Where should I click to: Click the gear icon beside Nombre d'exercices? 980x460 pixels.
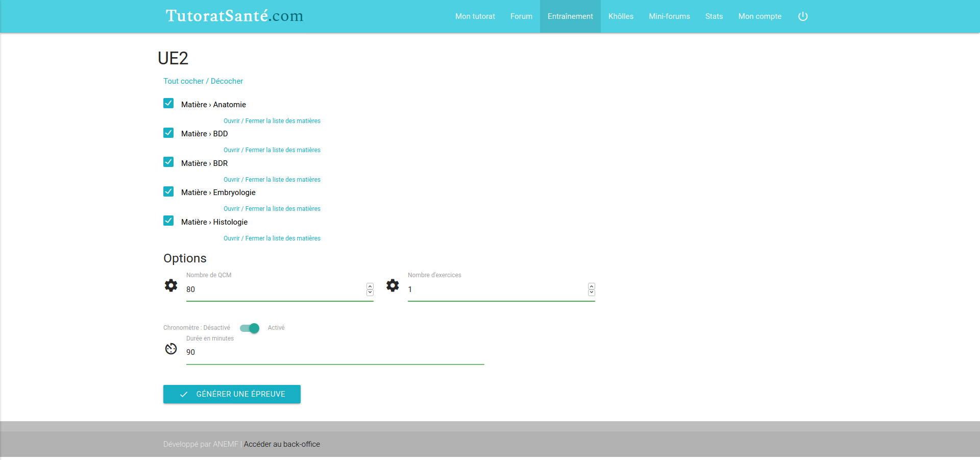pos(393,285)
